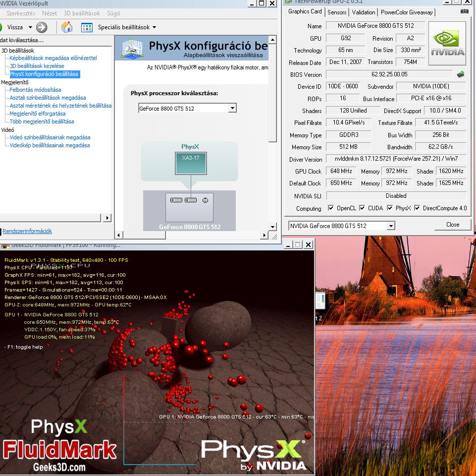
Task: Open Asztali színbeállítások megadása item
Action: [x=48, y=98]
